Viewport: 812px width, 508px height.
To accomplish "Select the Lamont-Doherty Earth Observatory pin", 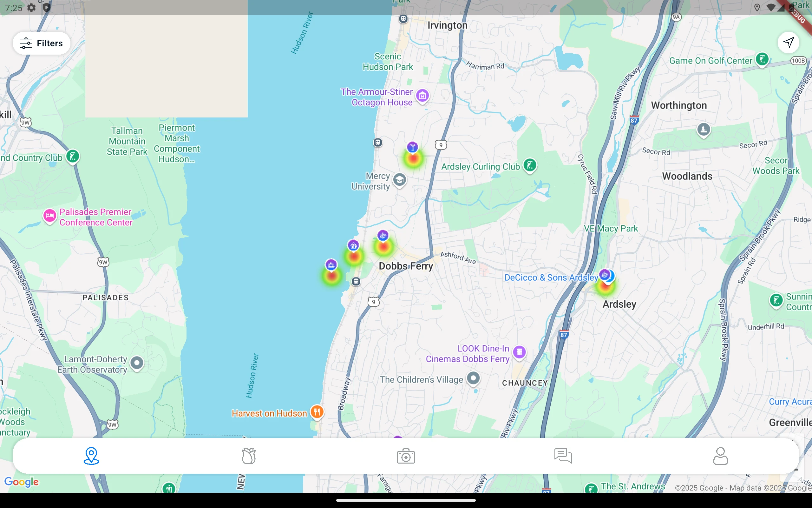I will click(x=137, y=363).
